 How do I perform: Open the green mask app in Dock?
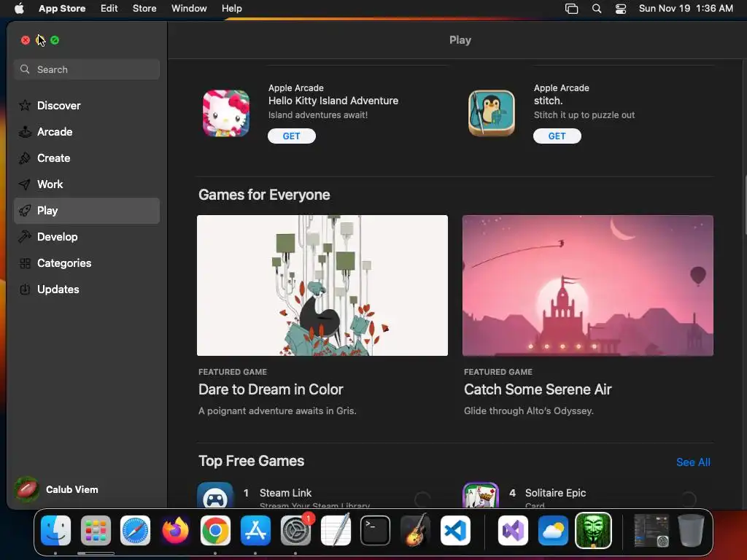click(x=593, y=531)
